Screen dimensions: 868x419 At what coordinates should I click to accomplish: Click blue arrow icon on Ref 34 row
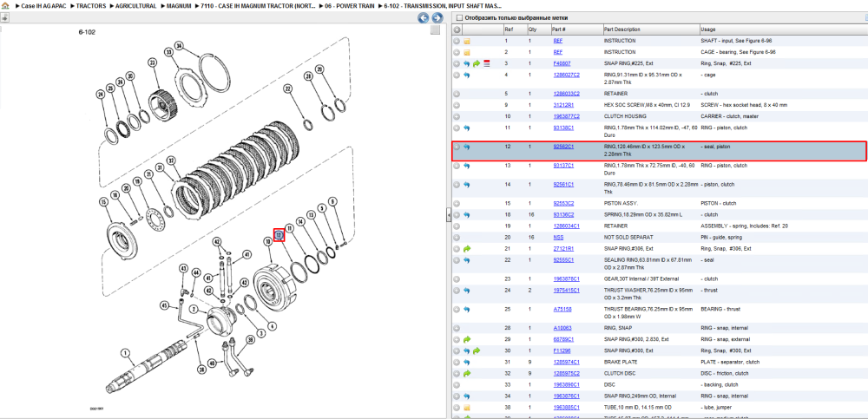[467, 396]
